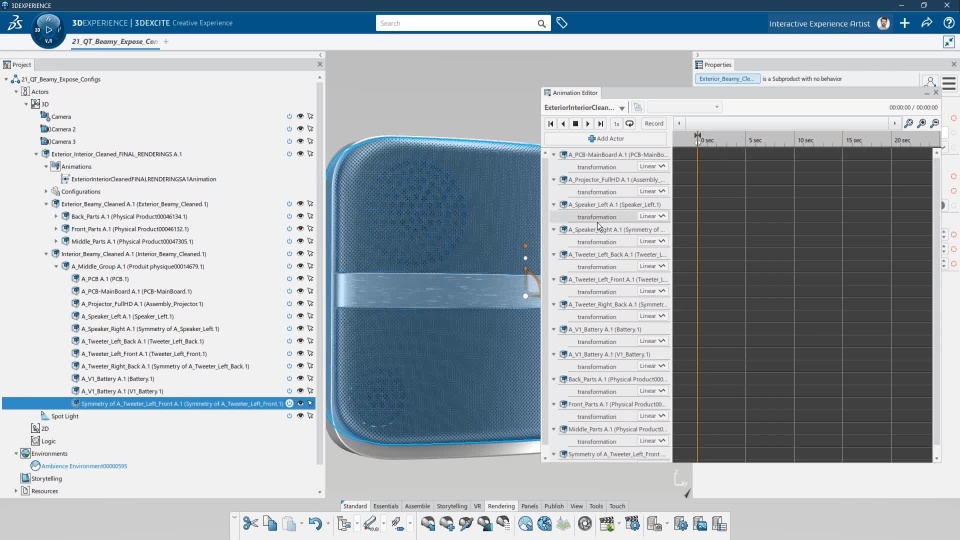Toggle visibility of Back_Parts A.1
This screenshot has width=960, height=540.
click(300, 216)
